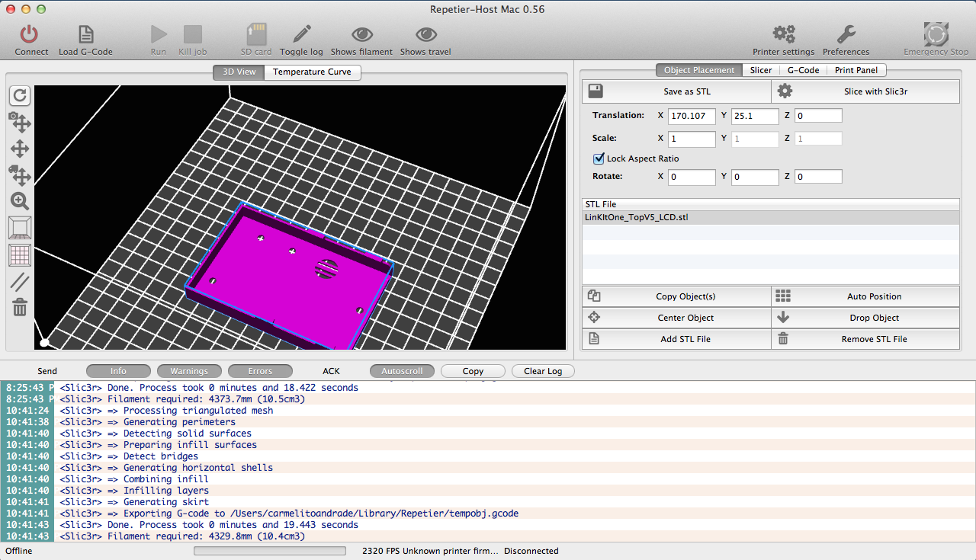This screenshot has height=560, width=976.
Task: Click Remove STL File button
Action: pyautogui.click(x=865, y=339)
